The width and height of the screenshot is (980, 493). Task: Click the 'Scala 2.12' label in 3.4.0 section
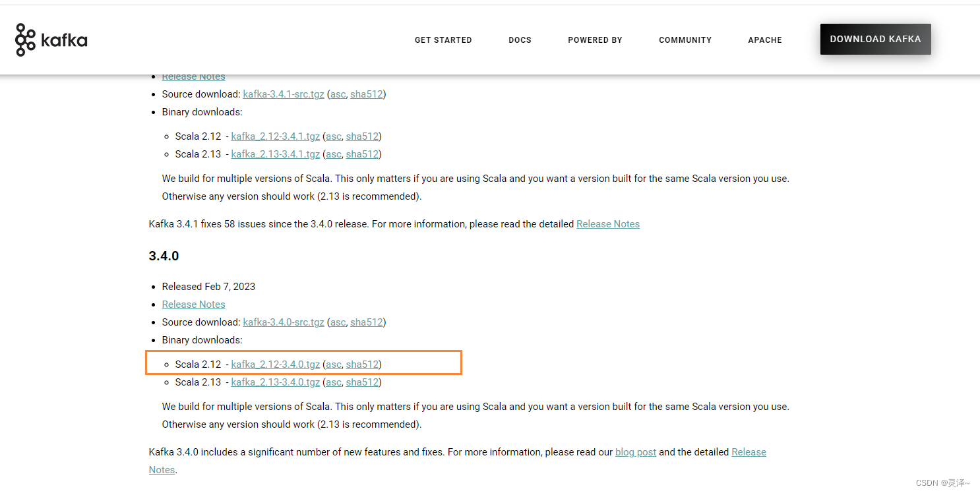tap(198, 364)
